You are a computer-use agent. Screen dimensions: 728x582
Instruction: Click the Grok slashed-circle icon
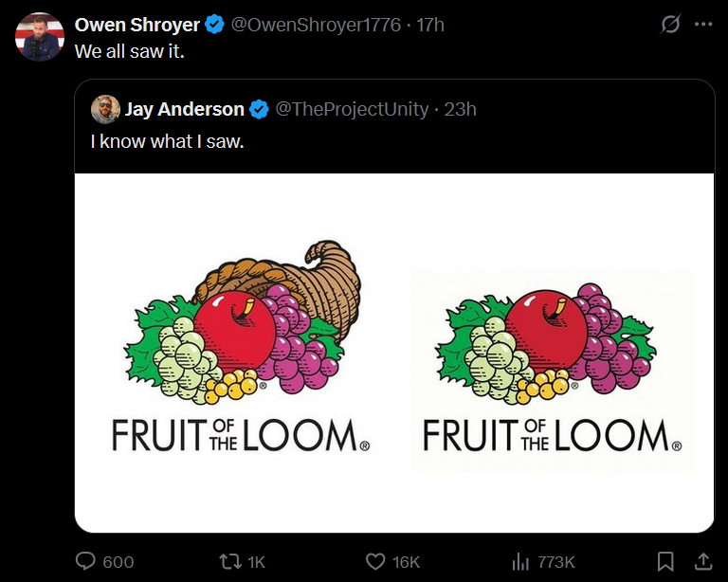(x=670, y=25)
